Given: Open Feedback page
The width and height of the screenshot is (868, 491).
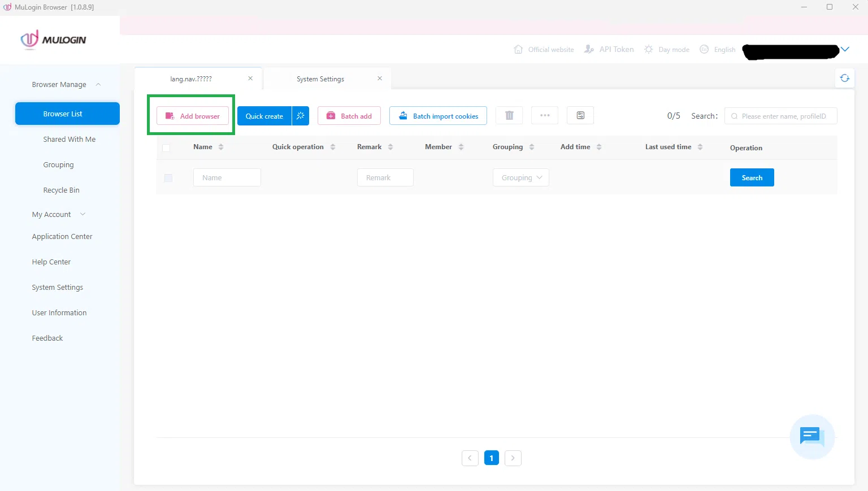Looking at the screenshot, I should 47,338.
